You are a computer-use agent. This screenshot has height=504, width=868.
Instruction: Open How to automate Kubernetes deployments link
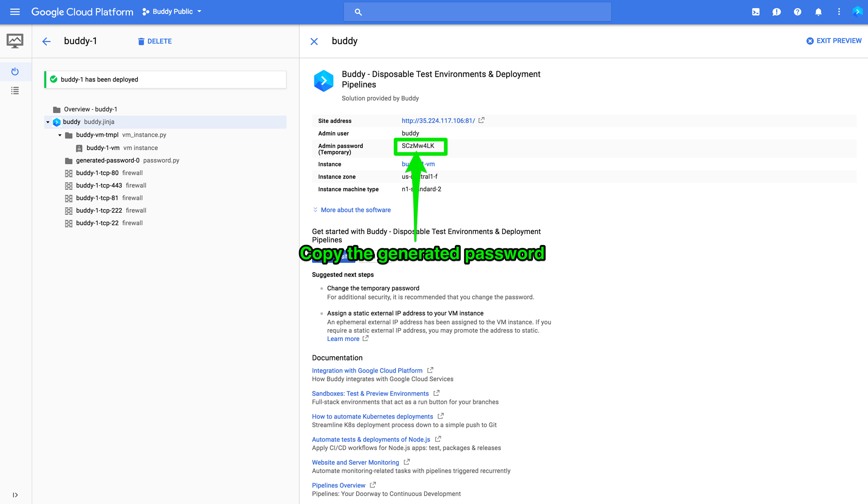pos(372,416)
